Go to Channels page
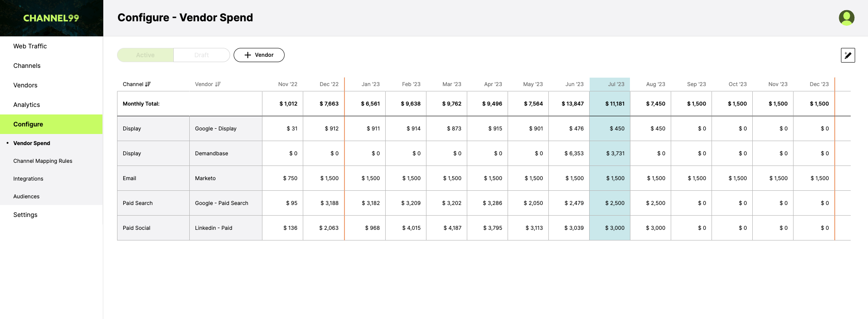The width and height of the screenshot is (868, 319). click(27, 66)
